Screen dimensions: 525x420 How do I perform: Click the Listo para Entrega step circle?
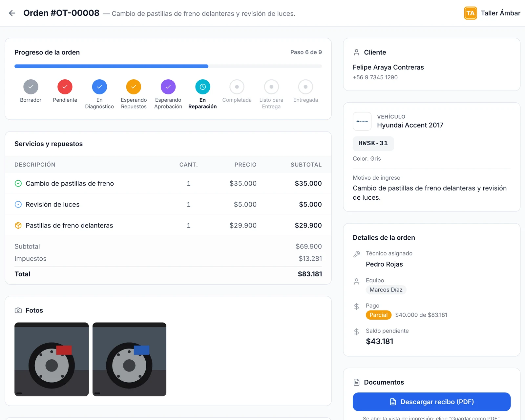coord(271,87)
